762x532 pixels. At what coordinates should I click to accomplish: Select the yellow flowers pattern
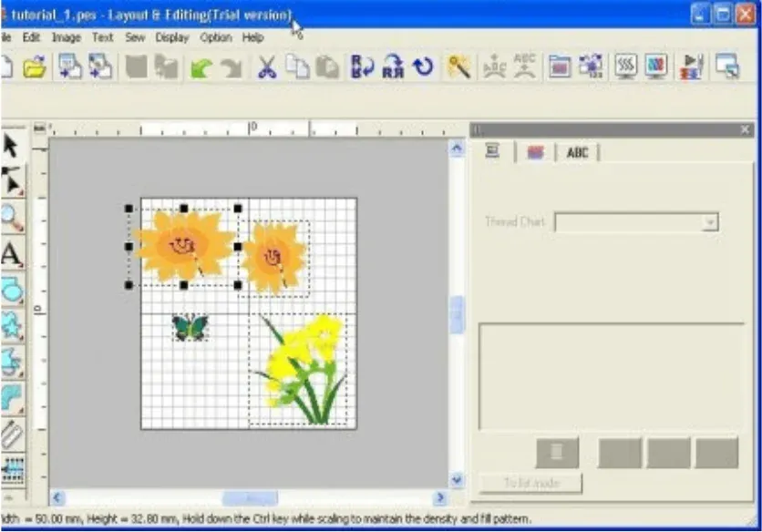[300, 370]
